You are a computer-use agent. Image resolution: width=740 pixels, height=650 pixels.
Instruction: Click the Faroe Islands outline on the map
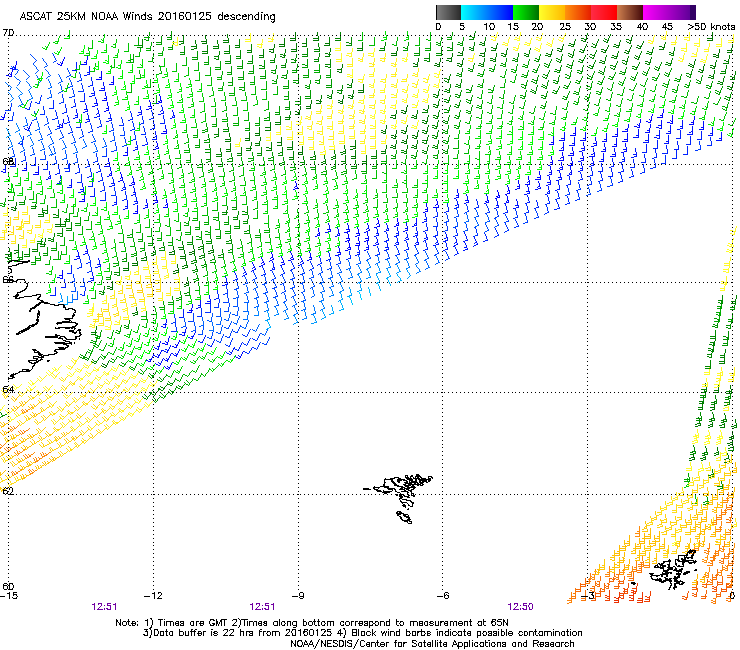click(x=399, y=498)
